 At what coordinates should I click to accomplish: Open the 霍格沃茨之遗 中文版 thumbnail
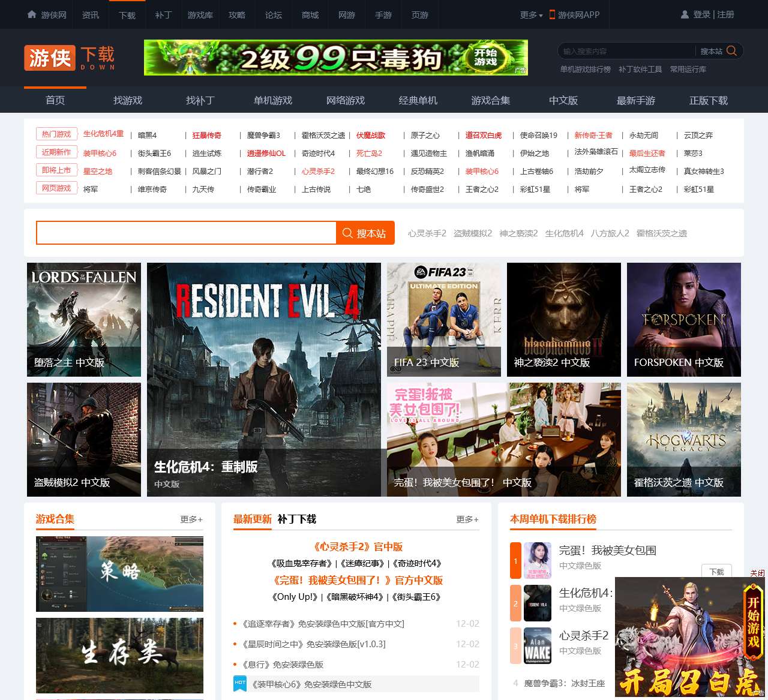[684, 440]
